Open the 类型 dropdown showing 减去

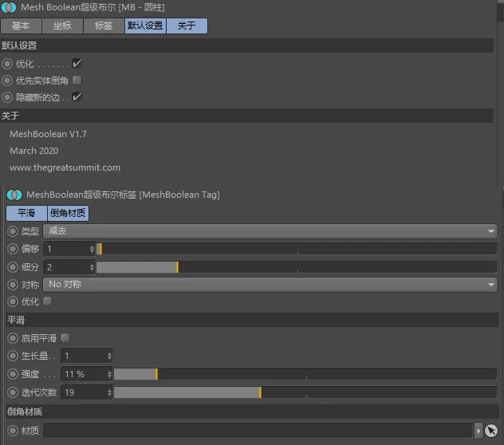click(270, 231)
